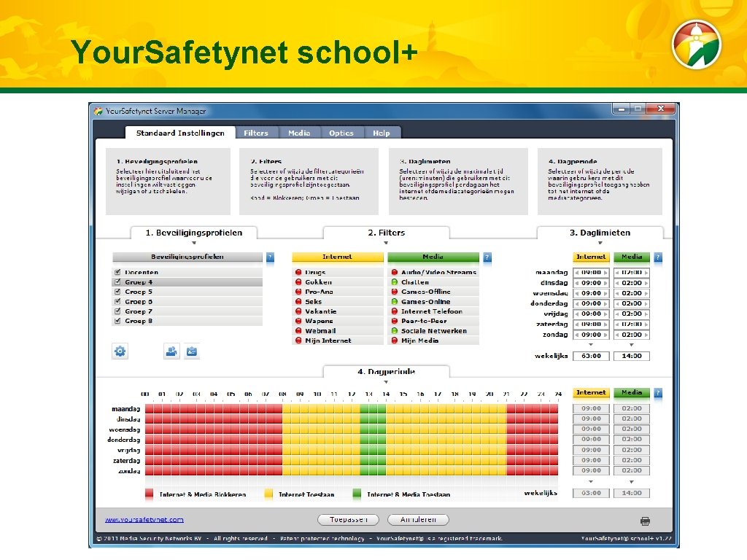Toggle the red Seks filter indicator
The image size is (747, 560).
click(x=298, y=301)
